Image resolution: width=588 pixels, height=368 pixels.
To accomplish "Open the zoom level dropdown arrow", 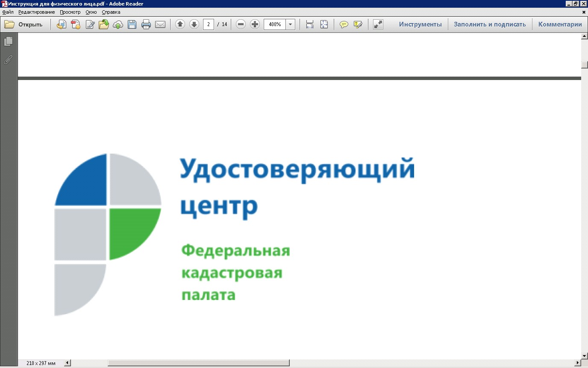I will (x=291, y=24).
